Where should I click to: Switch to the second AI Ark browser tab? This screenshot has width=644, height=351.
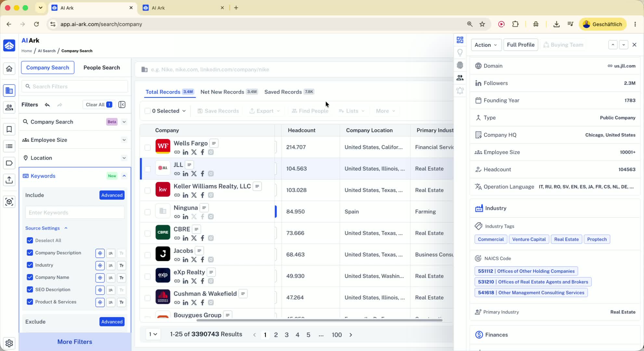pyautogui.click(x=184, y=8)
